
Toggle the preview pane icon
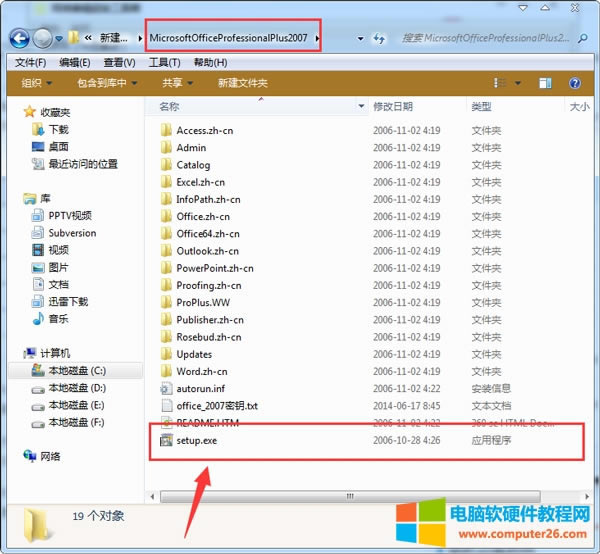(x=545, y=83)
